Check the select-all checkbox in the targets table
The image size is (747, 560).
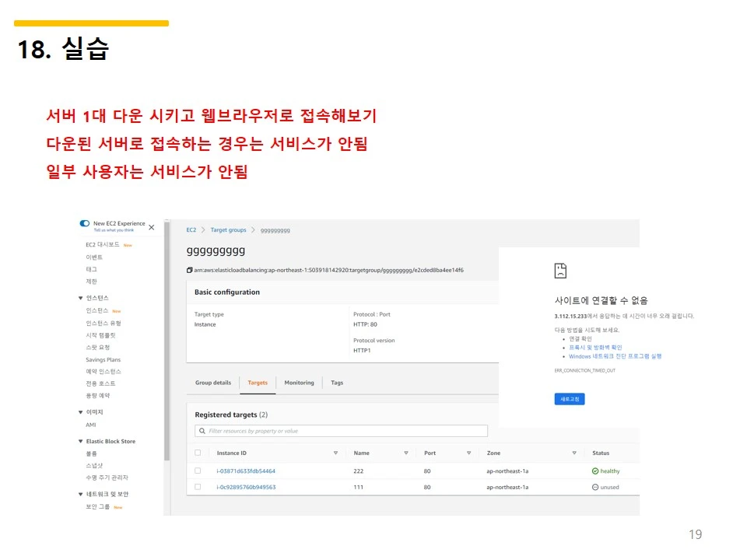pos(198,452)
